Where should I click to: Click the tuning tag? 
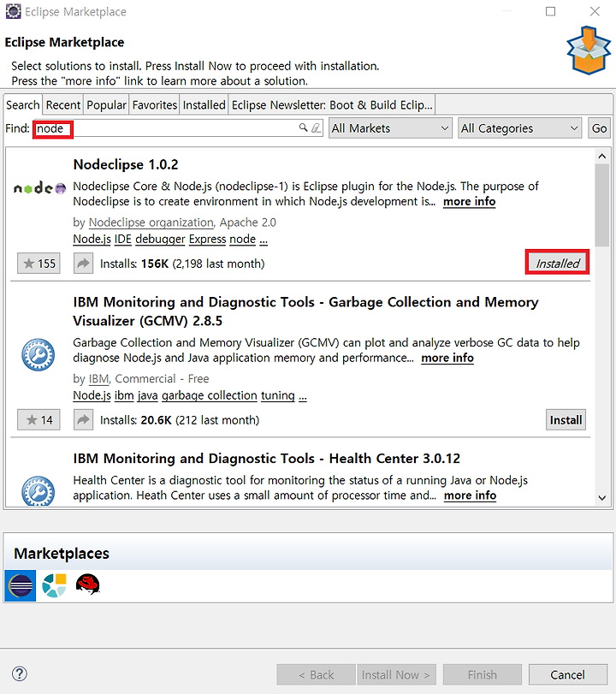click(x=278, y=395)
